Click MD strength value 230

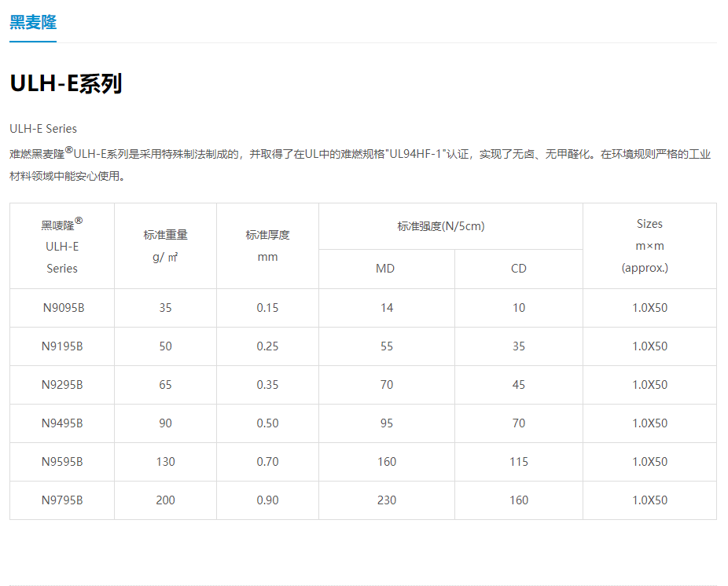click(x=387, y=500)
